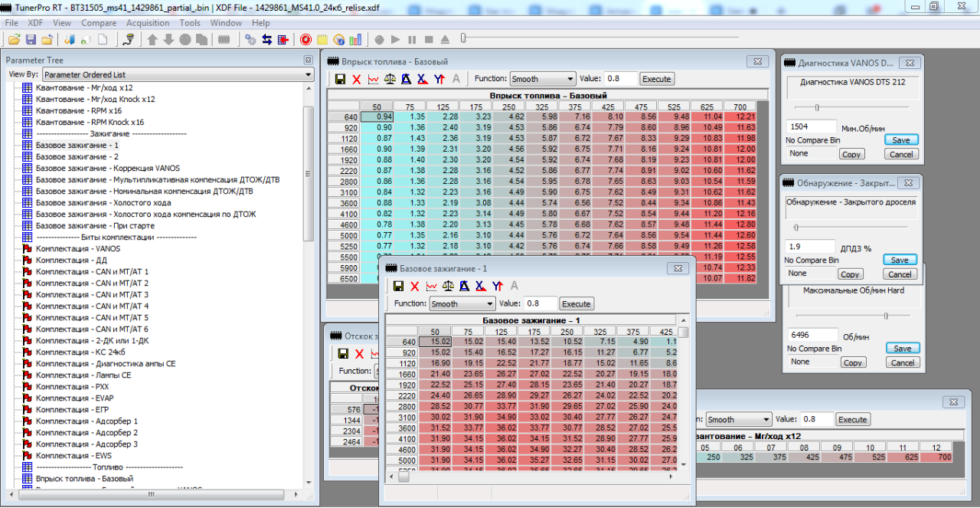
Task: Open Function dropdown in Базовое зажигание - 1 window
Action: pyautogui.click(x=461, y=303)
